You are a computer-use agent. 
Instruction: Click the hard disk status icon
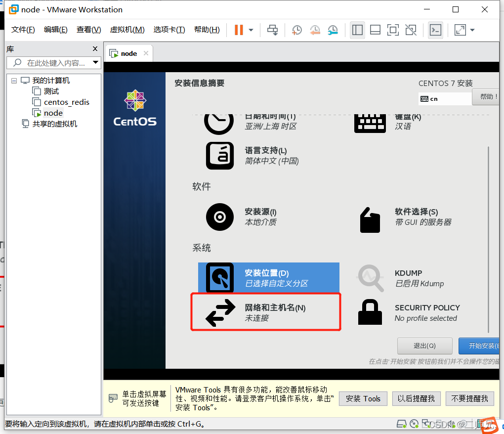click(401, 424)
